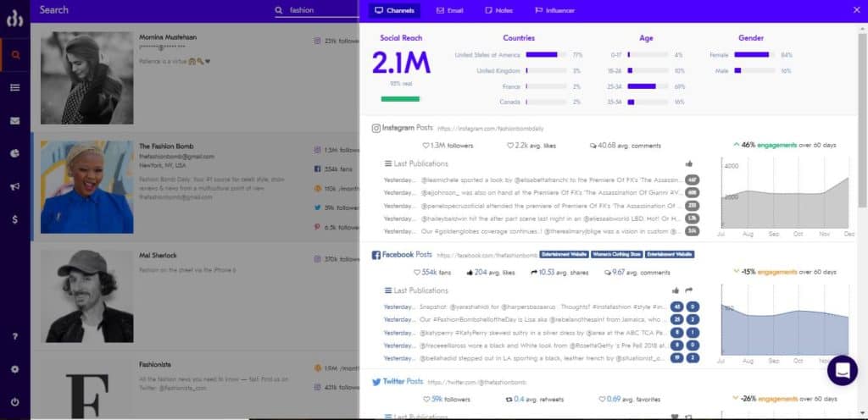Click the 2.1M social reach value
This screenshot has width=868, height=420.
point(401,63)
